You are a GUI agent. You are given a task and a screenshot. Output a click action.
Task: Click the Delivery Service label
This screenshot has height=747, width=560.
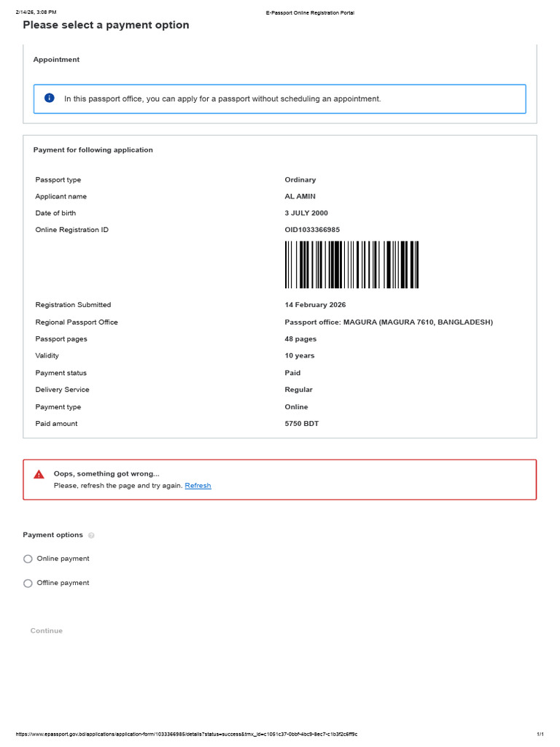pyautogui.click(x=63, y=390)
